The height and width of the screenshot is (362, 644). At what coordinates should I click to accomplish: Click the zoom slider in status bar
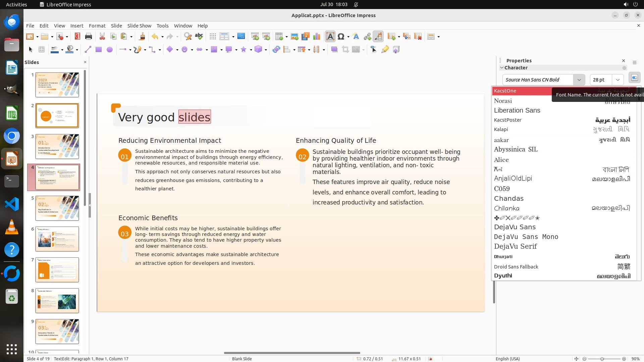(x=602, y=359)
